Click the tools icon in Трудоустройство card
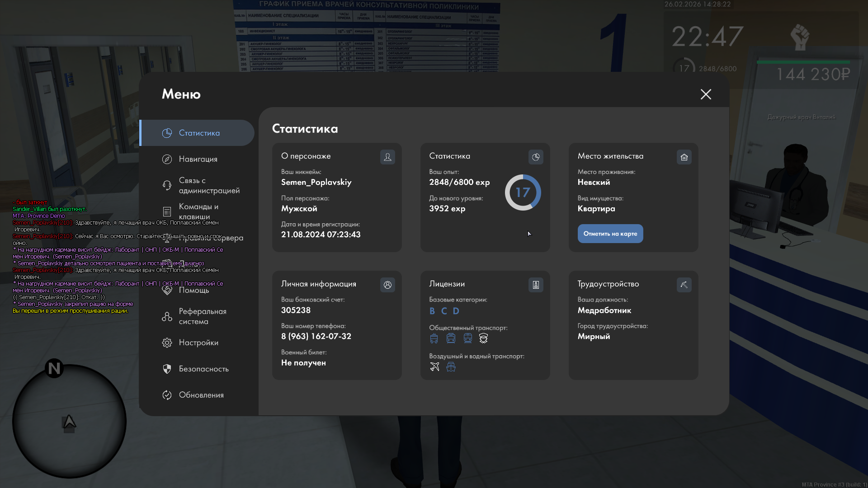The width and height of the screenshot is (868, 488). tap(684, 285)
